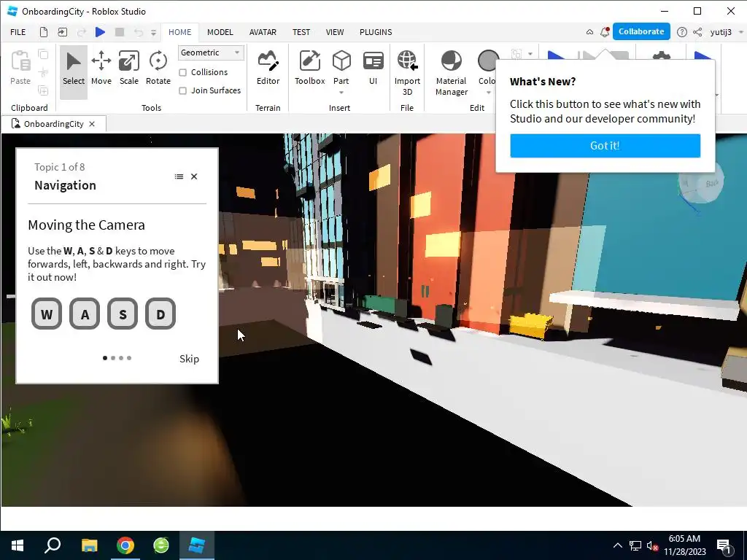Click the muted volume tray icon

[653, 545]
